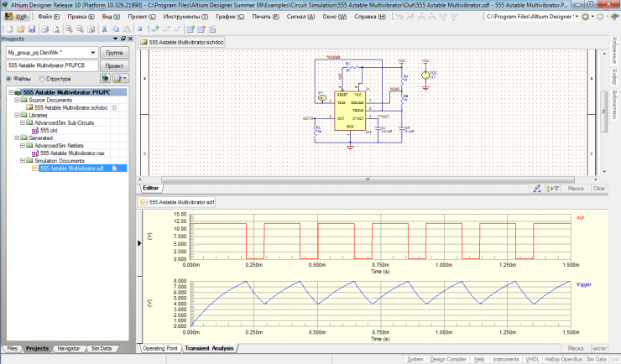621x364 pixels.
Task: Open print preview from the toolbar
Action: click(56, 29)
